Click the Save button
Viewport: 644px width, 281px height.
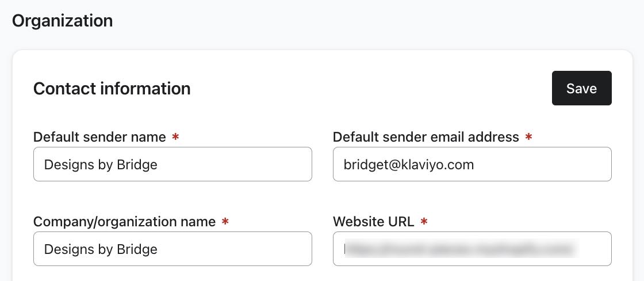click(x=581, y=88)
